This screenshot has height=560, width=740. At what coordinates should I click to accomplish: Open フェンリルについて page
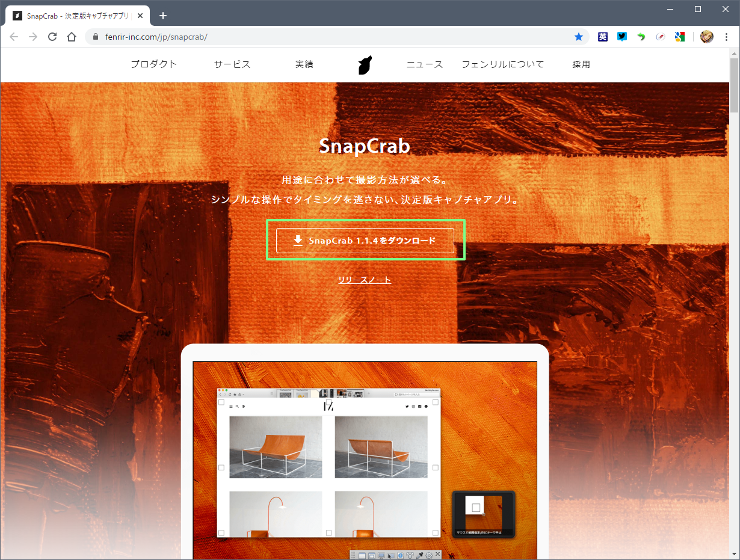point(503,64)
